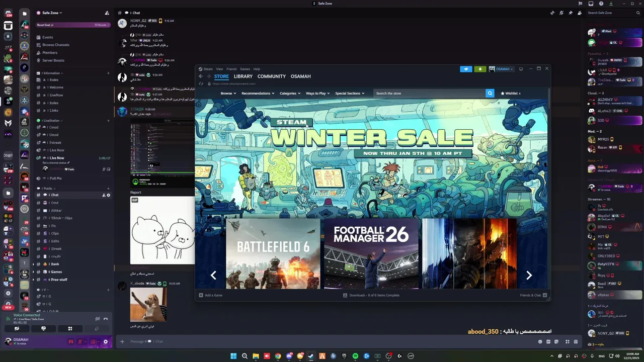The height and width of the screenshot is (362, 644).
Task: Show previous featured games carousel arrow
Action: [213, 275]
